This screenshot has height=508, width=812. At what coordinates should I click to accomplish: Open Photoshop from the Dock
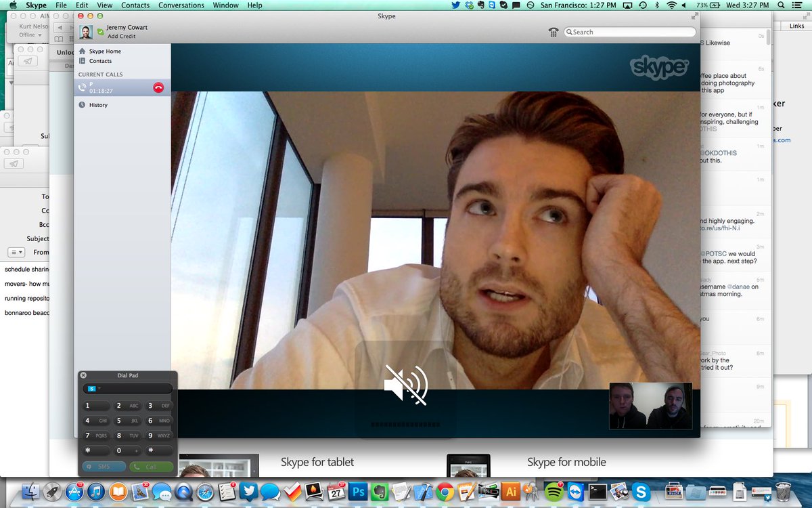tap(358, 492)
